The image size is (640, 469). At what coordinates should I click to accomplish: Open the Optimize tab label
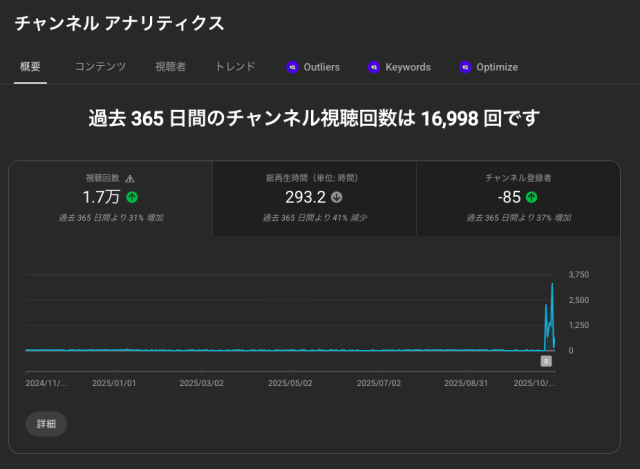tap(497, 67)
